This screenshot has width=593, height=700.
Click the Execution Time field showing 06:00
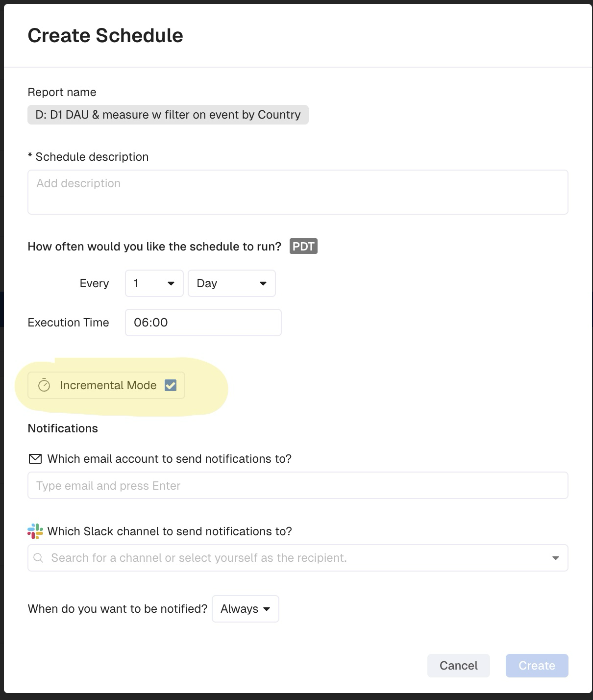[203, 323]
